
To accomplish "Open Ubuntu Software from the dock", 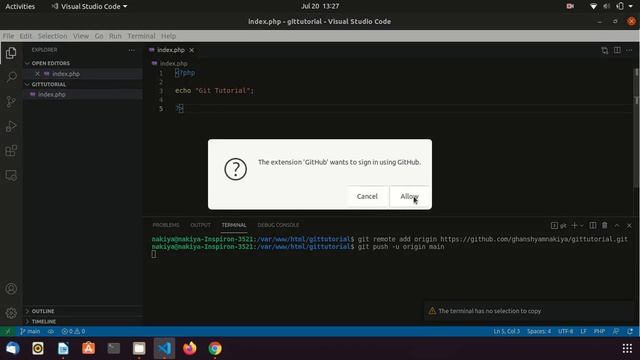I will 89,348.
